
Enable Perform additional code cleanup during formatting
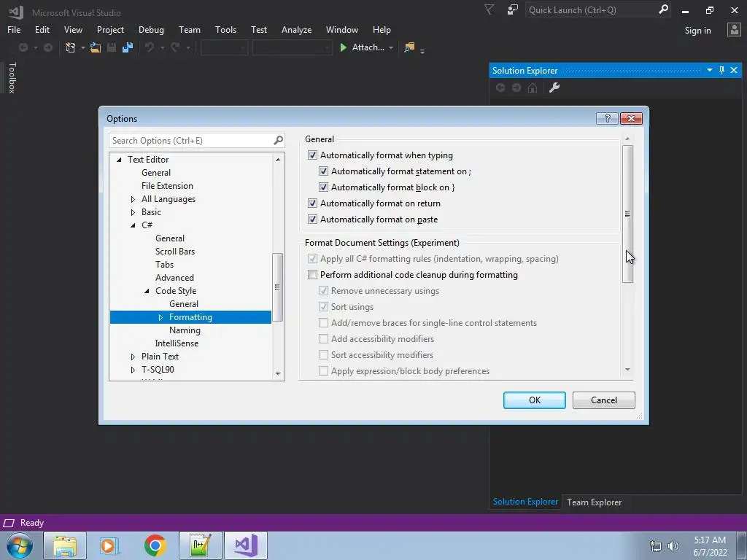coord(312,275)
